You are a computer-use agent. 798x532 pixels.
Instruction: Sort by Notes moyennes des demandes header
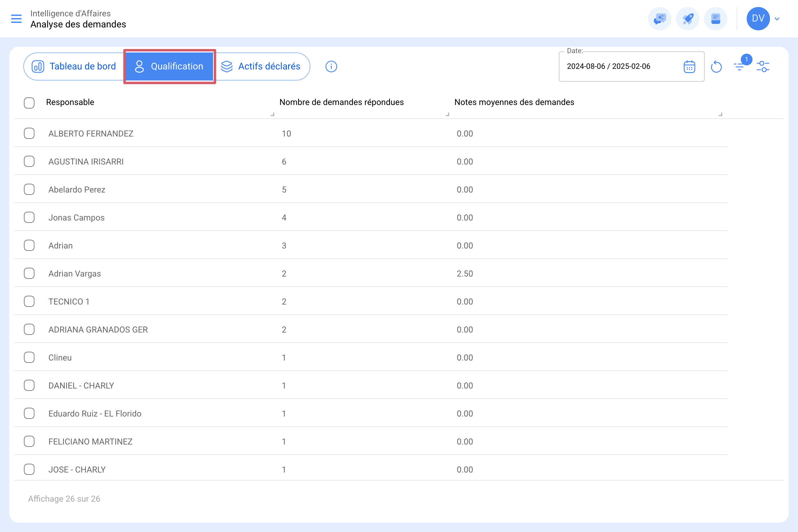514,102
